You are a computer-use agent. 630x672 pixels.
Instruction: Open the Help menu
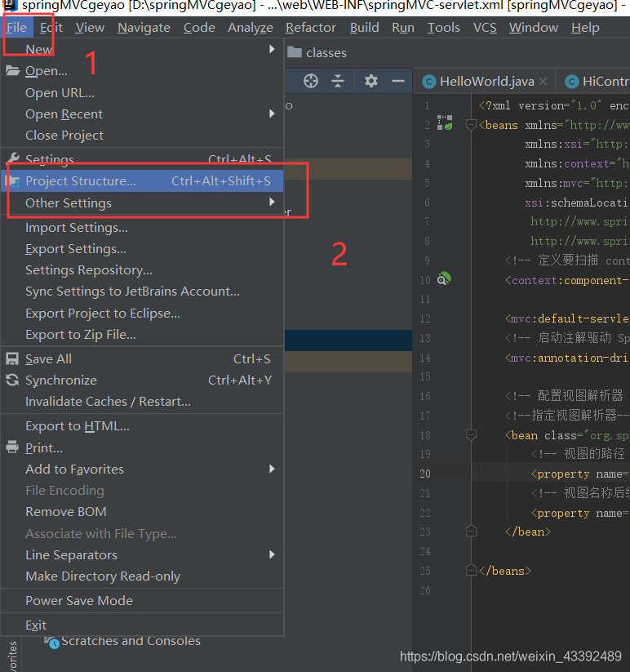click(x=585, y=28)
